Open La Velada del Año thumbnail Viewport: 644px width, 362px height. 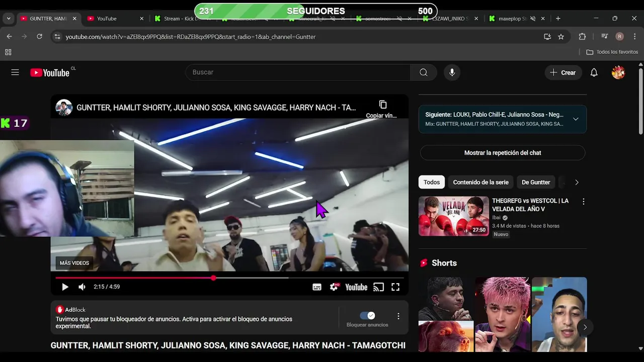coord(454,216)
